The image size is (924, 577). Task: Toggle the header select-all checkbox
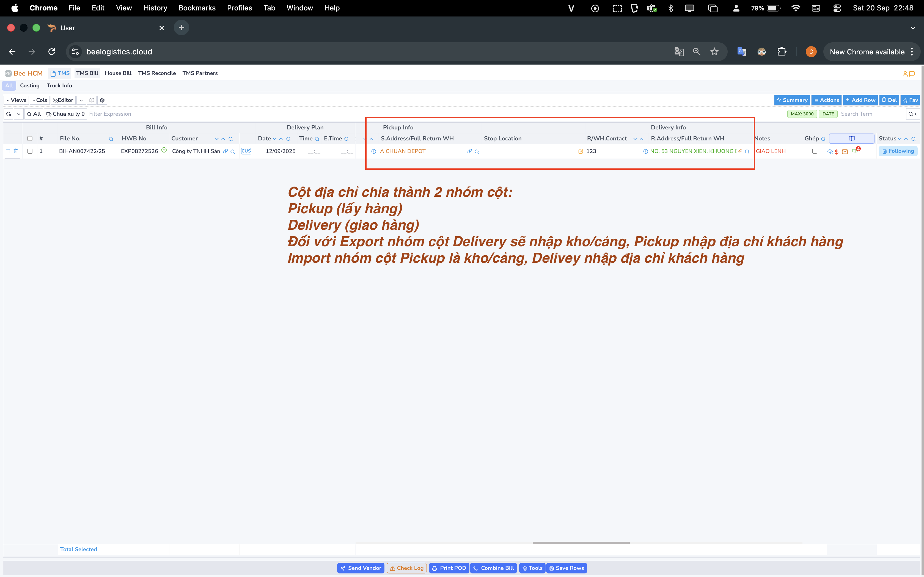coord(30,138)
